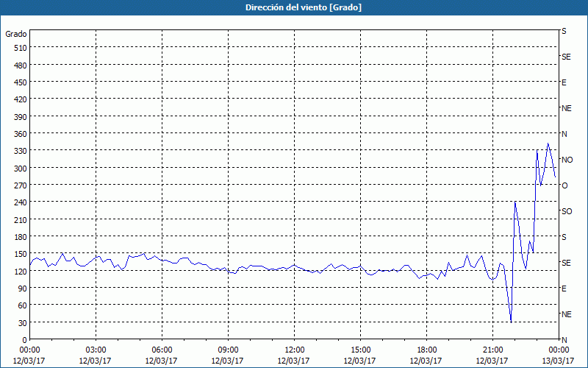The width and height of the screenshot is (588, 368).
Task: Click the 'N' compass label level with 360
Action: tap(564, 134)
